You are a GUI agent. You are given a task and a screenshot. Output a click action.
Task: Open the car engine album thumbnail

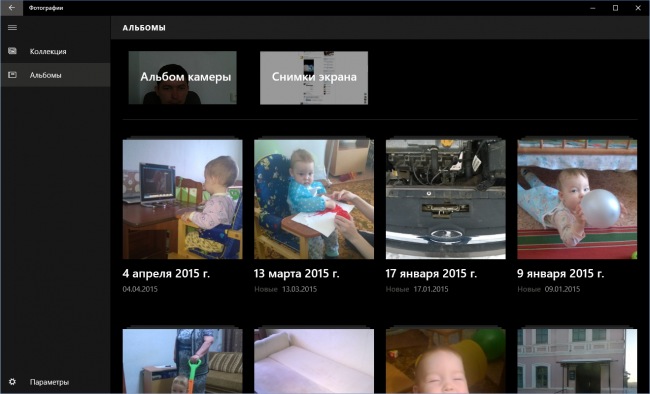(446, 199)
